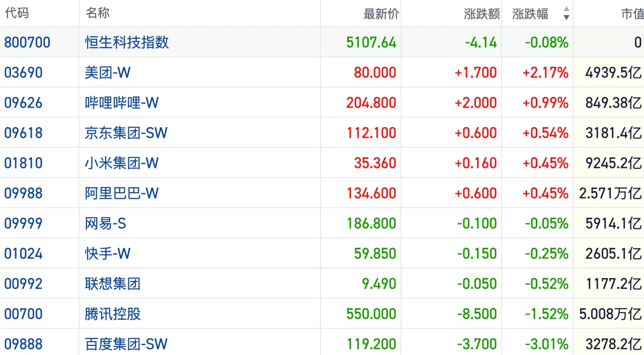Click stock code 00700
The width and height of the screenshot is (644, 355).
pos(24,314)
